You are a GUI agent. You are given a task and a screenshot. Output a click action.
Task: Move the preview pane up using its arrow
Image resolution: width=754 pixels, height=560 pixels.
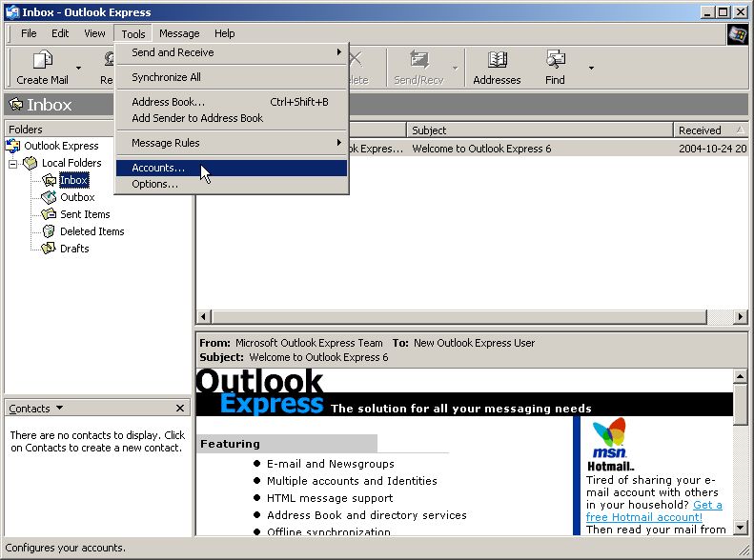741,376
